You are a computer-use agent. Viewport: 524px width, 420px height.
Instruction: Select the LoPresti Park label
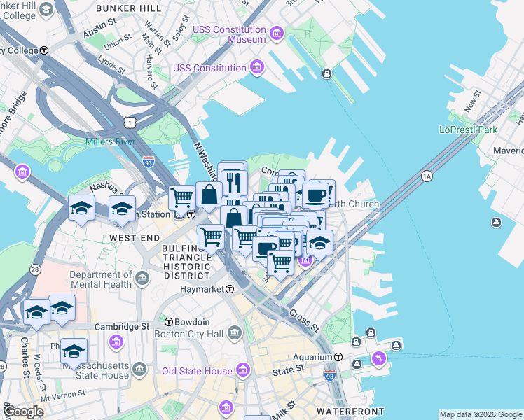point(468,129)
